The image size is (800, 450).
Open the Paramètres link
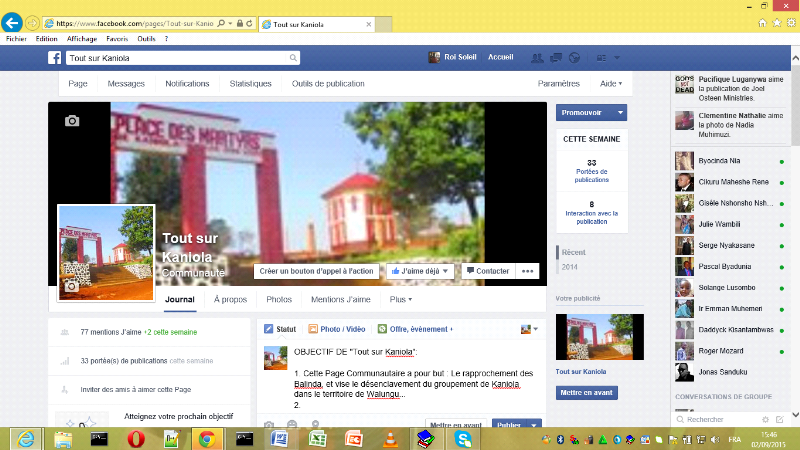pos(559,84)
